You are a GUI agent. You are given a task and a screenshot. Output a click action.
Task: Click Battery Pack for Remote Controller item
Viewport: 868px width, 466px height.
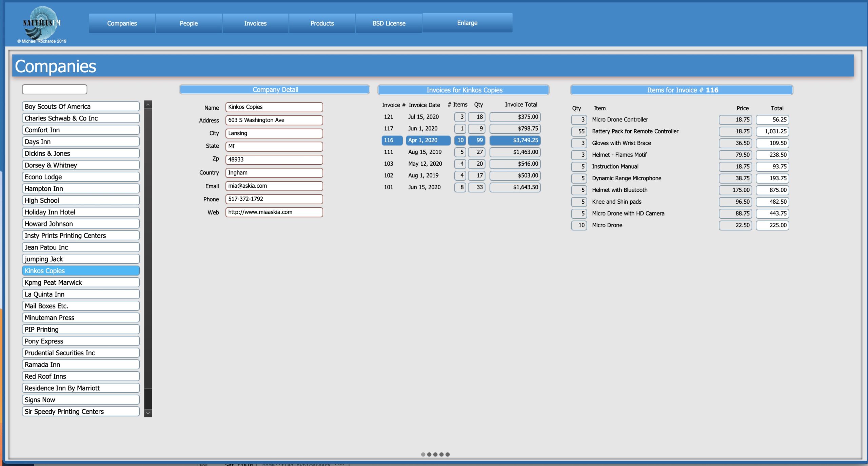click(635, 131)
